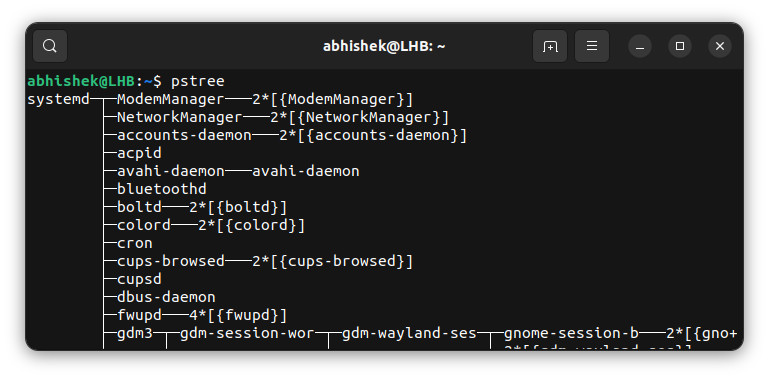Click the bluetoothd process entry
This screenshot has width=769, height=379.
coord(162,189)
